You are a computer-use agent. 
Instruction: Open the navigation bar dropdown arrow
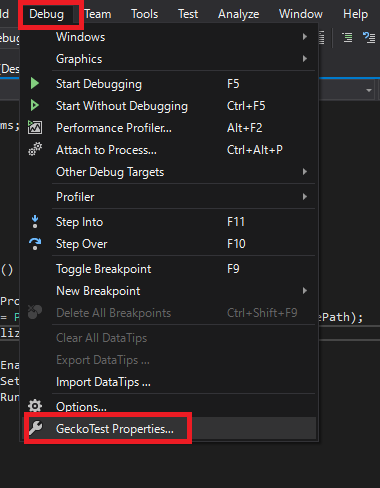369,90
